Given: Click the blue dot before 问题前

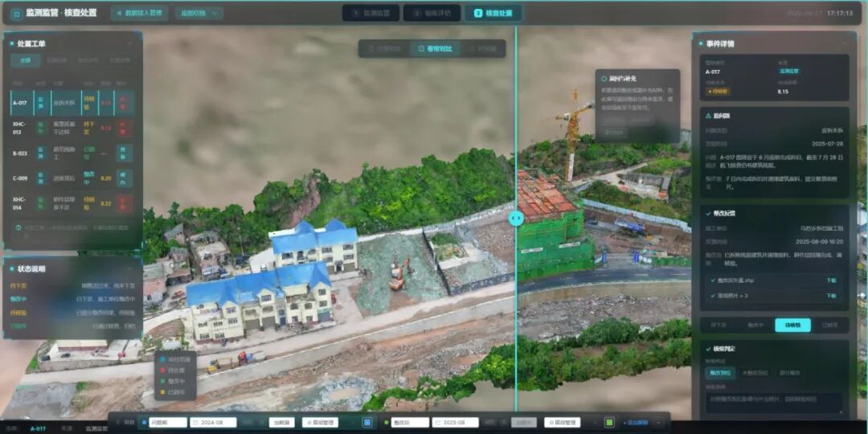Looking at the screenshot, I should click(144, 423).
